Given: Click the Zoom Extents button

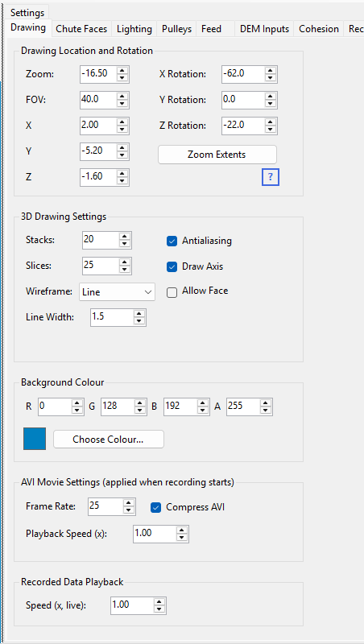Looking at the screenshot, I should pos(217,155).
